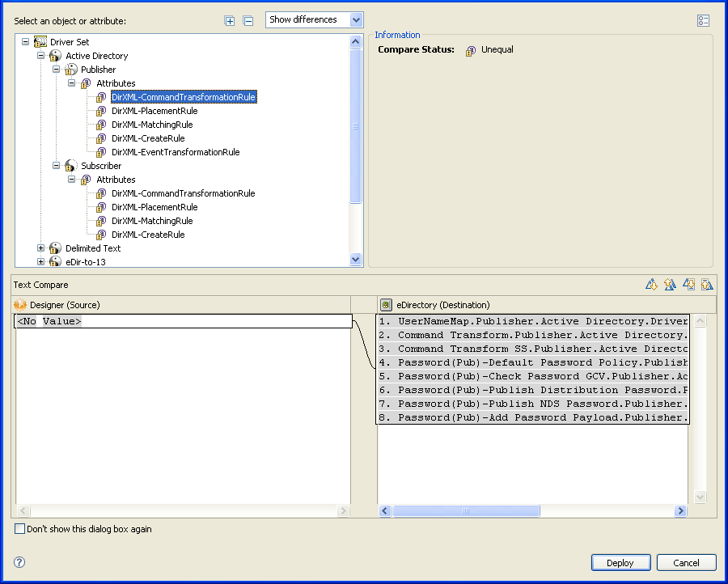Click icon beside Subscriber DirXML-CreateRule

101,235
